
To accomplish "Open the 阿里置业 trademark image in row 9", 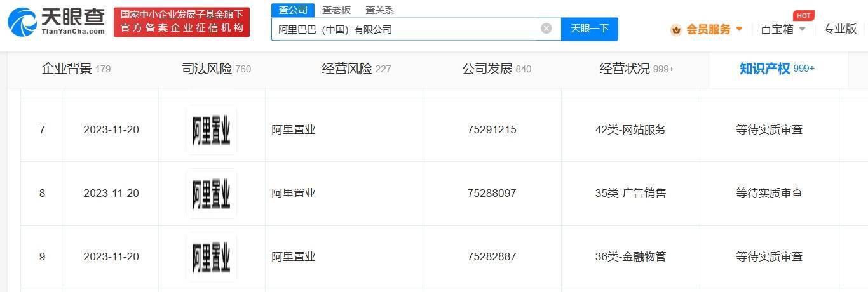I will point(212,257).
